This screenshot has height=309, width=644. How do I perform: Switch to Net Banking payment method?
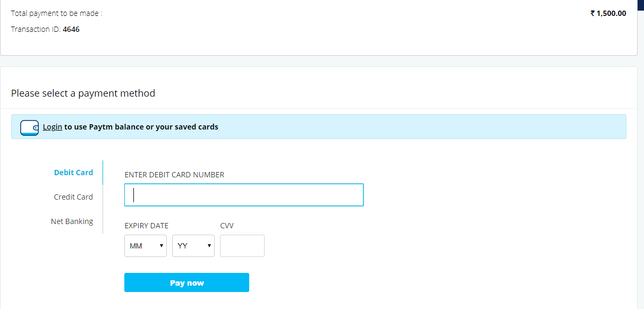pyautogui.click(x=72, y=221)
